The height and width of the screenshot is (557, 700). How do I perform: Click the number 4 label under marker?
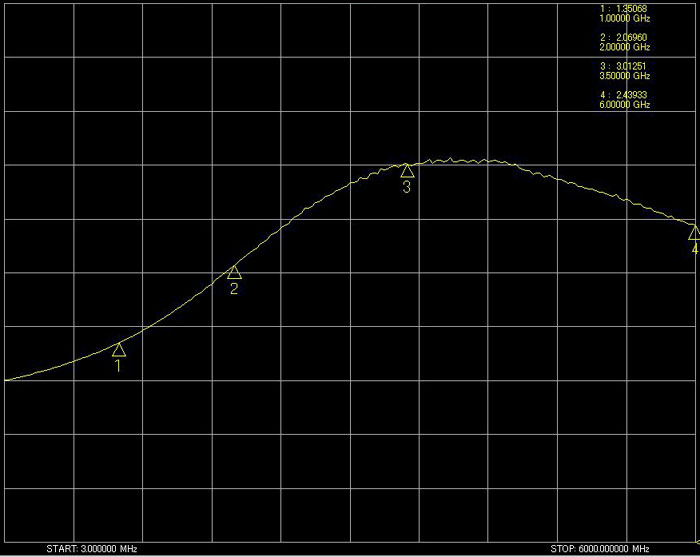coord(694,249)
